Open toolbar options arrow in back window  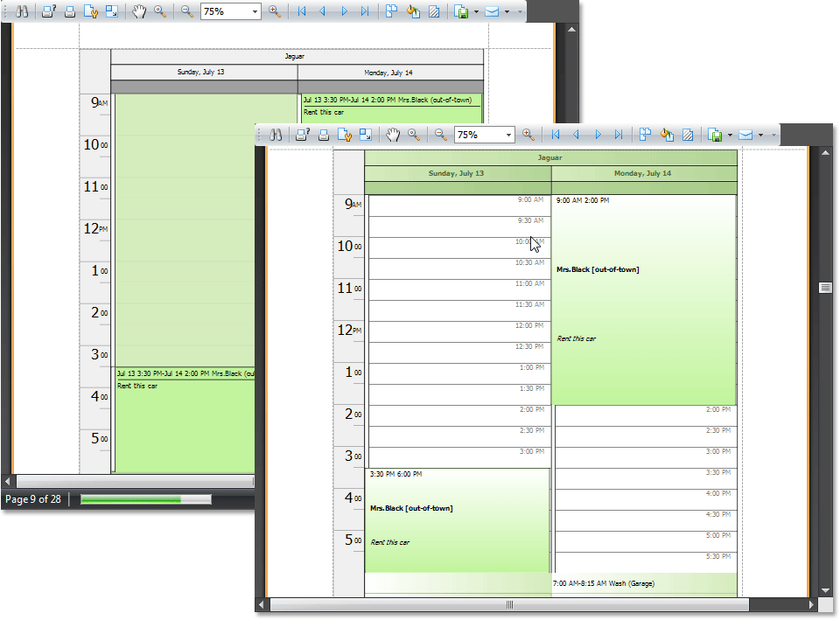click(520, 11)
